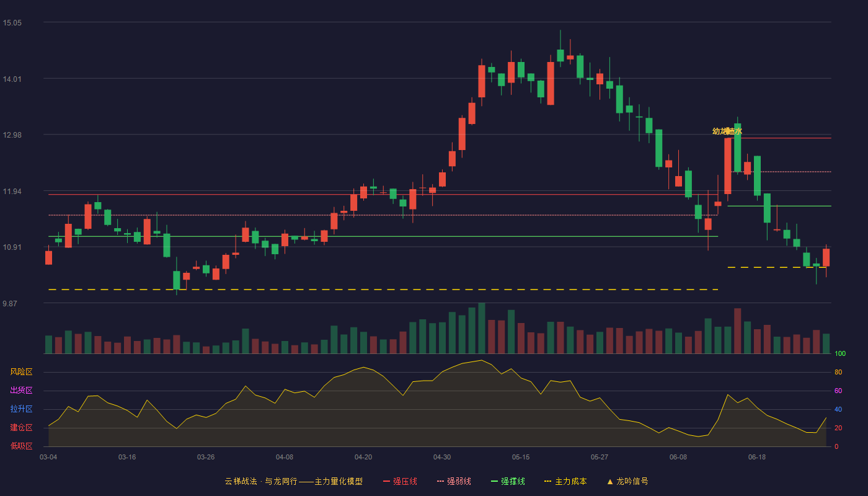868x496 pixels.
Task: Toggle the 主力成本 legend item
Action: 565,481
